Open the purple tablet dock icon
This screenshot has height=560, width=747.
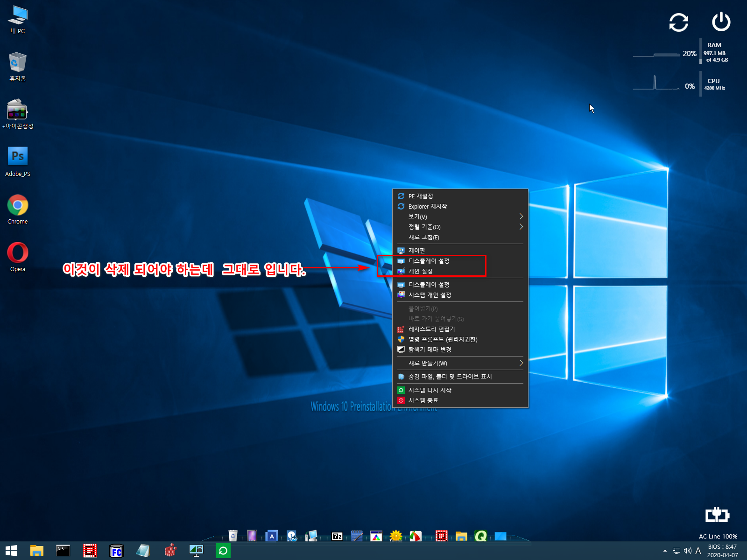[252, 536]
